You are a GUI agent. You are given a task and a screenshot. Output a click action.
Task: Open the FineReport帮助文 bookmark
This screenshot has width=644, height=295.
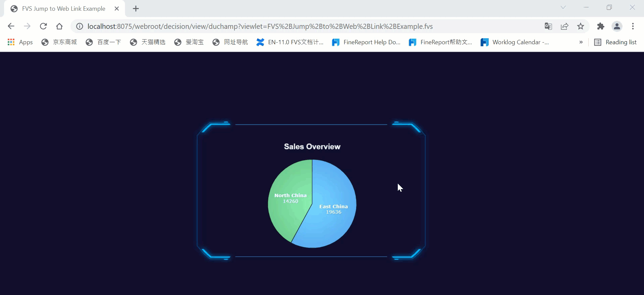coord(440,42)
